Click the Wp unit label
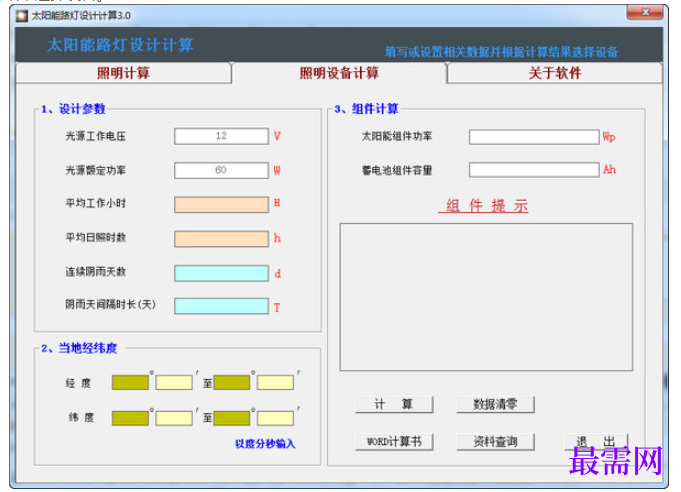 click(x=609, y=137)
